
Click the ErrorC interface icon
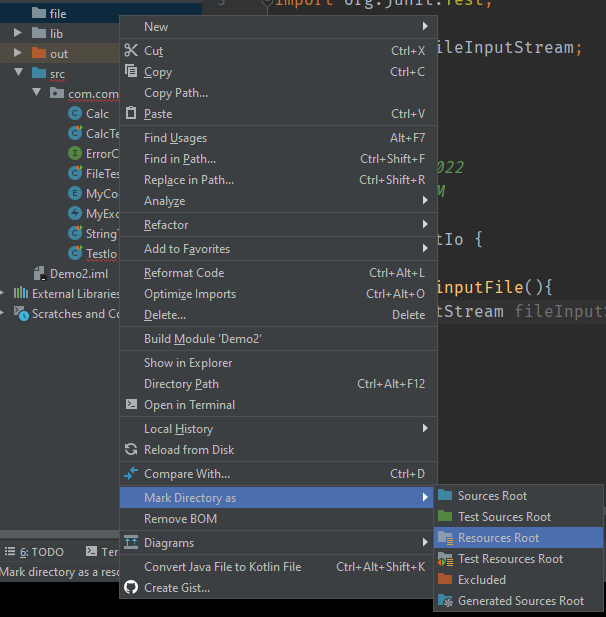75,153
